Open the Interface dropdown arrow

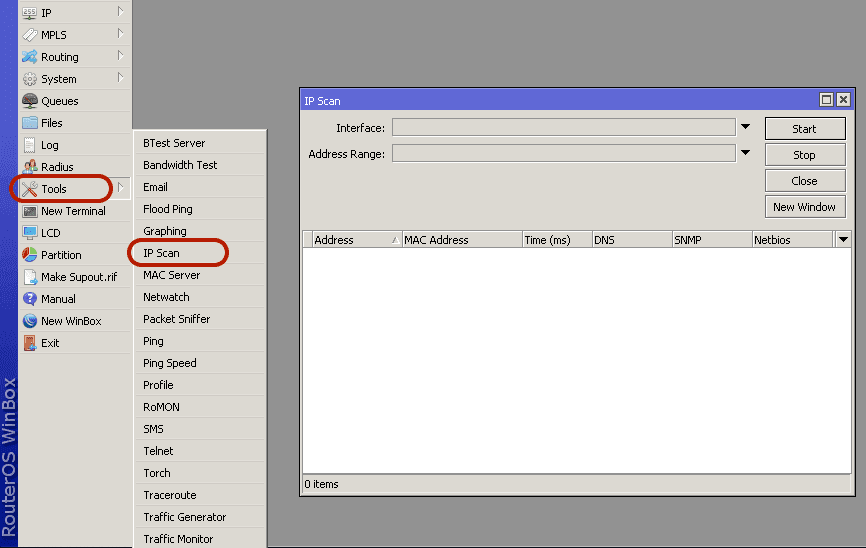coord(745,127)
